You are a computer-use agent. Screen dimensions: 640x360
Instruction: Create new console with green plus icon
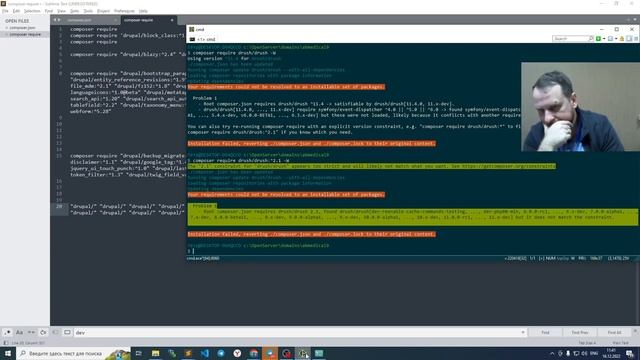click(598, 38)
